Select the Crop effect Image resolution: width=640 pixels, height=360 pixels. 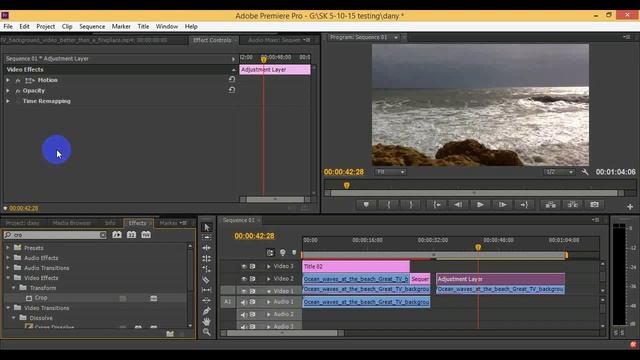(41, 298)
